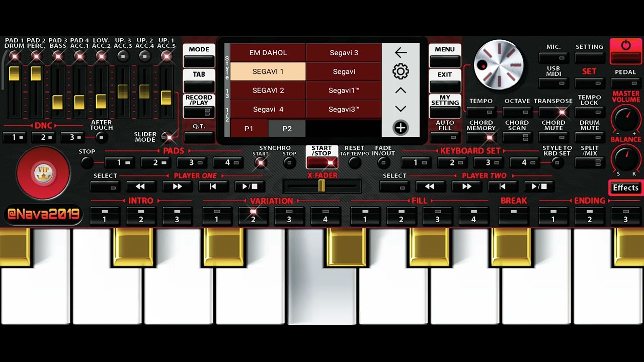
Task: Click Player Two fast-forward button
Action: (466, 187)
